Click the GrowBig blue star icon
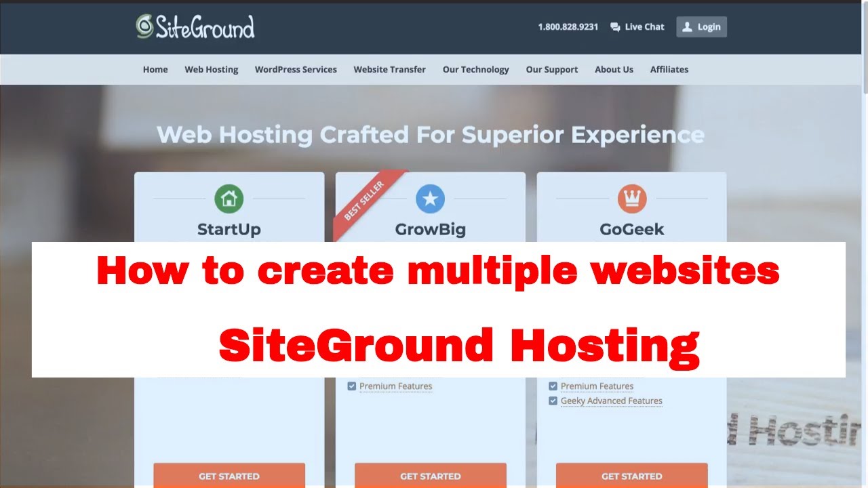Image resolution: width=868 pixels, height=488 pixels. pos(431,199)
